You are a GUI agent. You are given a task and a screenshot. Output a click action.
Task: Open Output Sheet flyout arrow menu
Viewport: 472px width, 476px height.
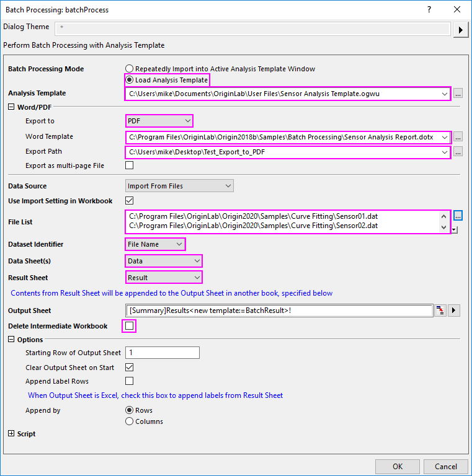click(454, 311)
